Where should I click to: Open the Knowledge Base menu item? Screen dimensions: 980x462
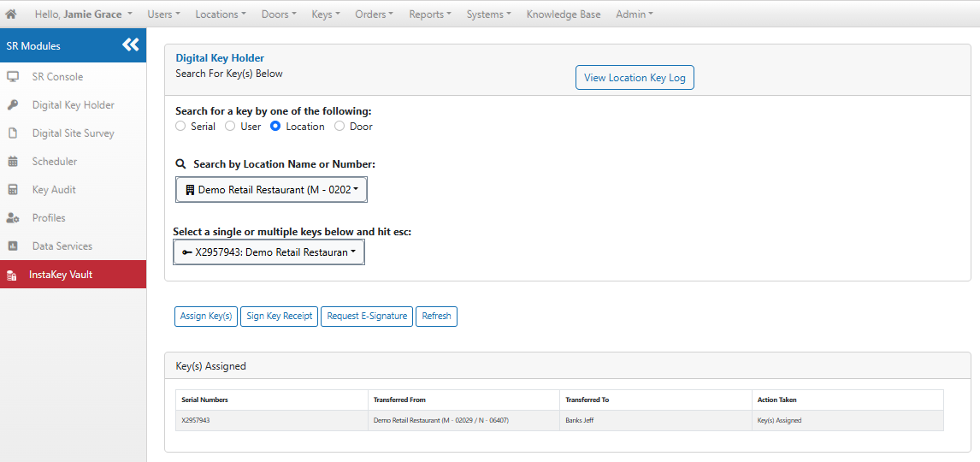(564, 14)
